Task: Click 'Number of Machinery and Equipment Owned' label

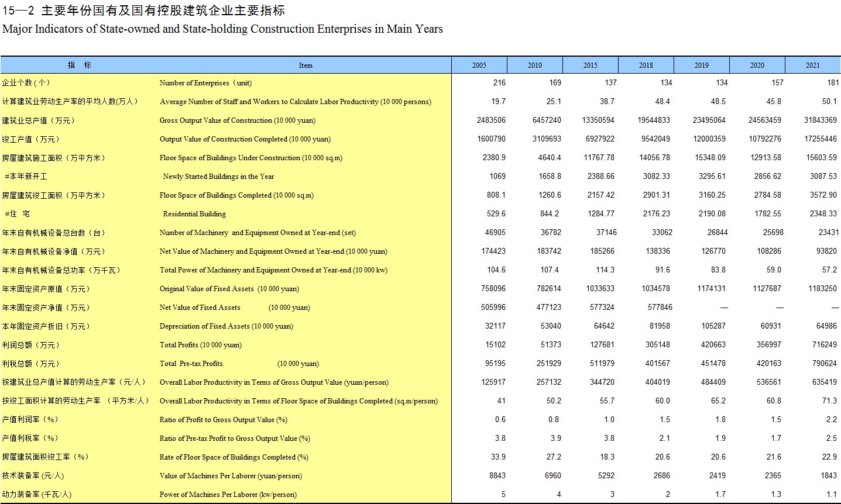Action: click(258, 233)
